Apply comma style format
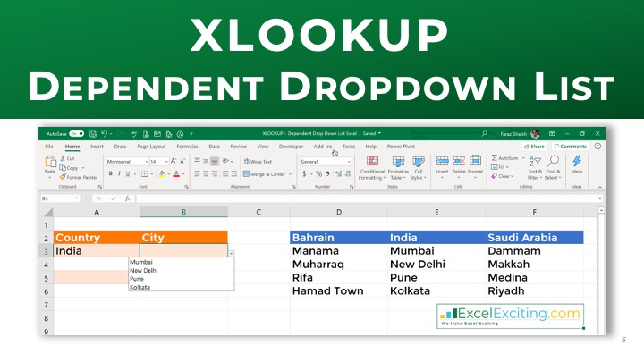 point(327,174)
